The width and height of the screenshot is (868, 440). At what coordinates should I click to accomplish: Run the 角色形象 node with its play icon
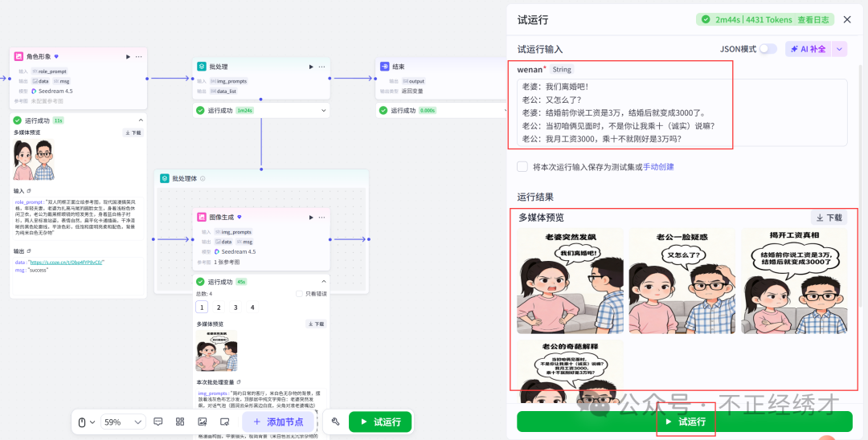[129, 56]
